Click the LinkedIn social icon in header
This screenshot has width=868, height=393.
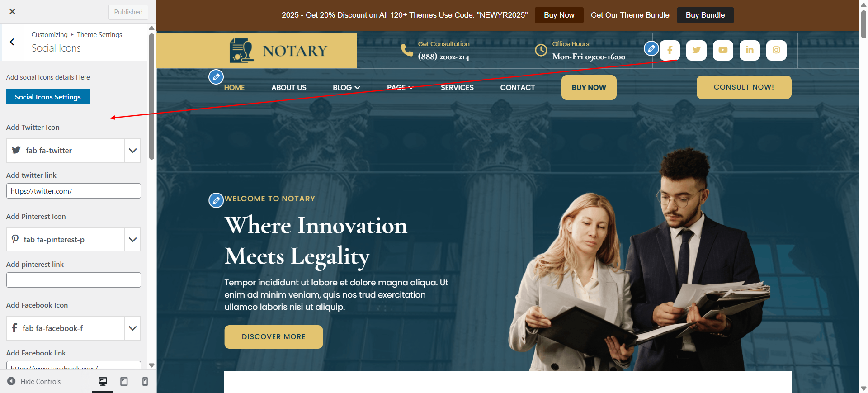point(750,50)
